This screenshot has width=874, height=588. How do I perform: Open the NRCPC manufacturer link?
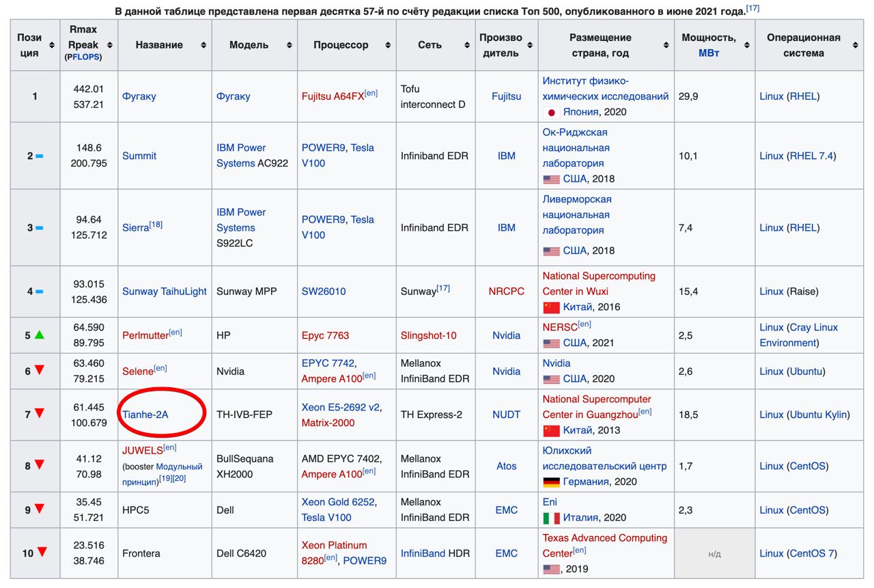point(507,291)
